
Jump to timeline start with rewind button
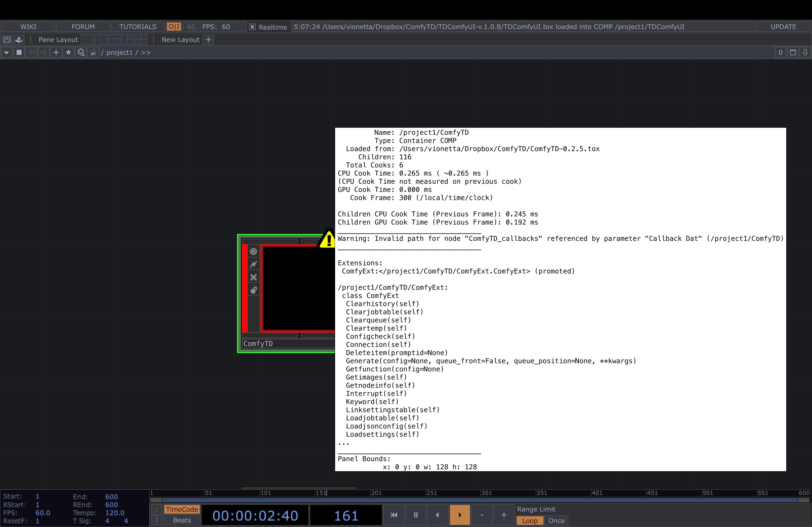coord(394,515)
